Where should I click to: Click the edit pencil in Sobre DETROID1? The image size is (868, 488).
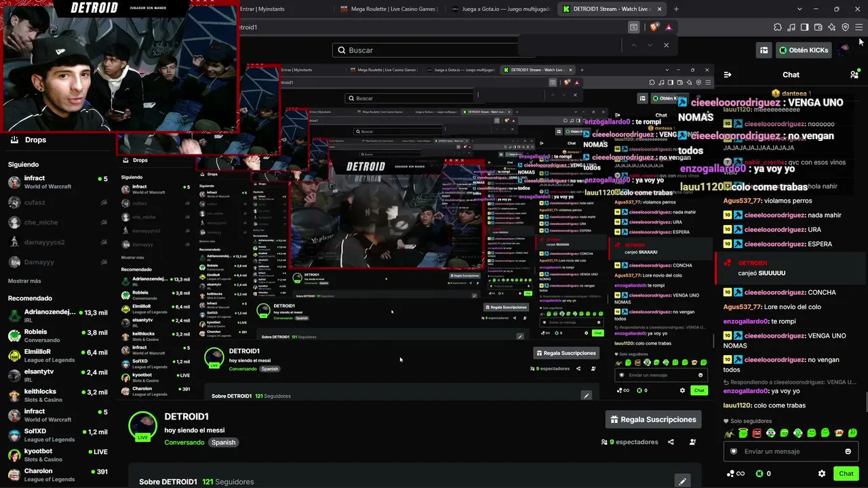click(682, 481)
